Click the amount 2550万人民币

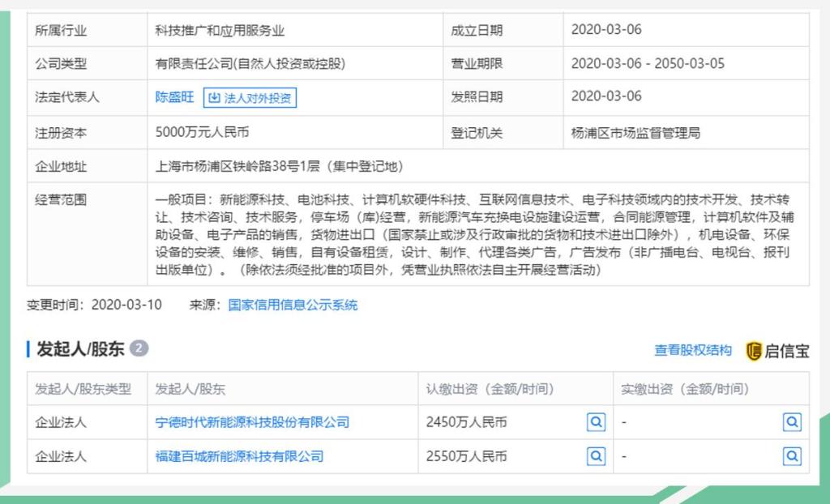[466, 456]
